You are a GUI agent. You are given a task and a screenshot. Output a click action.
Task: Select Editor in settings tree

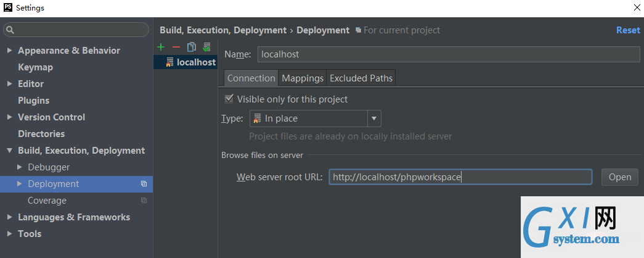click(31, 83)
